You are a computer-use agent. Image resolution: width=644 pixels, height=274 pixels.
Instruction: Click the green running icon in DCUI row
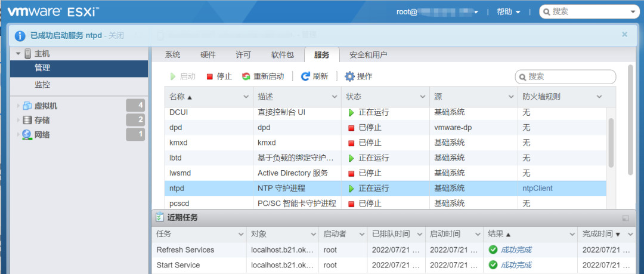click(x=351, y=112)
